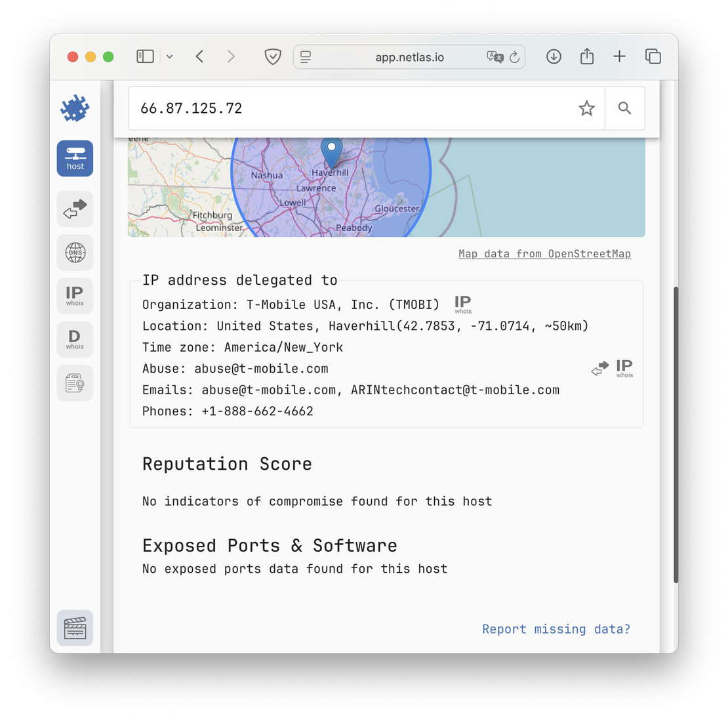The width and height of the screenshot is (728, 719).
Task: Click the IP whois icon at panel right
Action: tap(624, 369)
